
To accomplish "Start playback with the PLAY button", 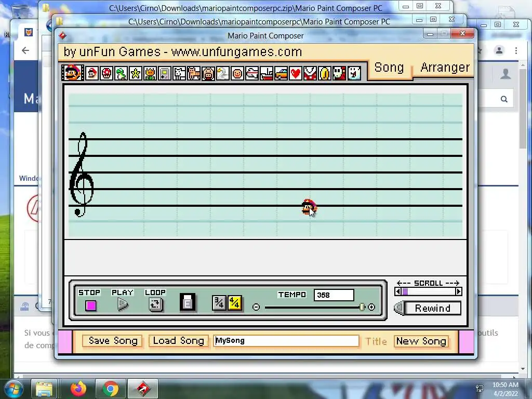I will (x=123, y=304).
